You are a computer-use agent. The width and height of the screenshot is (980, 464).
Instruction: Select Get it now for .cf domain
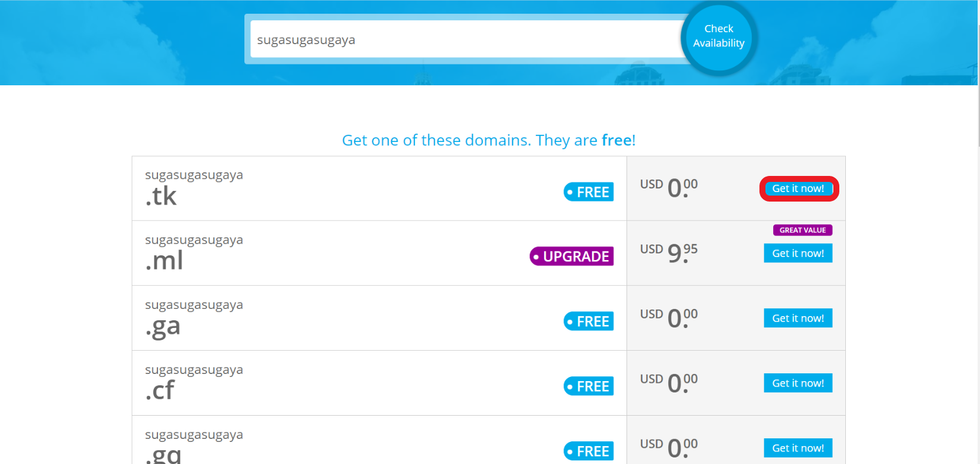coord(798,383)
